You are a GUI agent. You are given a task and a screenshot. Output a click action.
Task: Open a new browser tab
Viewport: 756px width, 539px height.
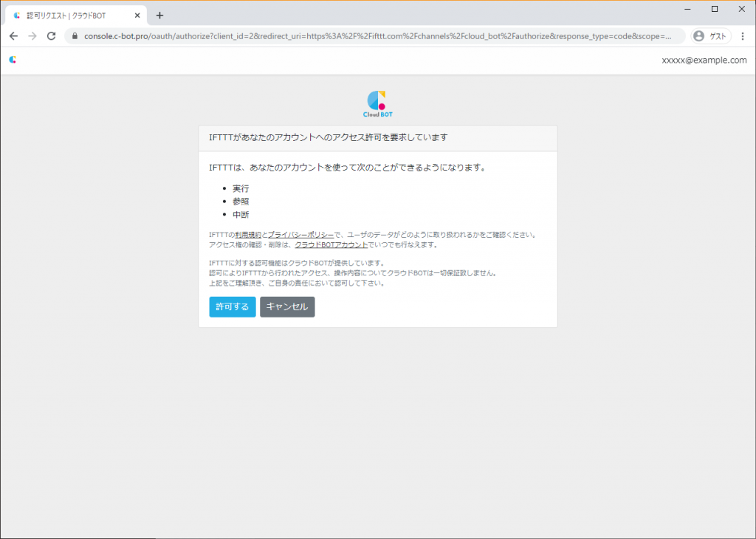click(x=159, y=16)
